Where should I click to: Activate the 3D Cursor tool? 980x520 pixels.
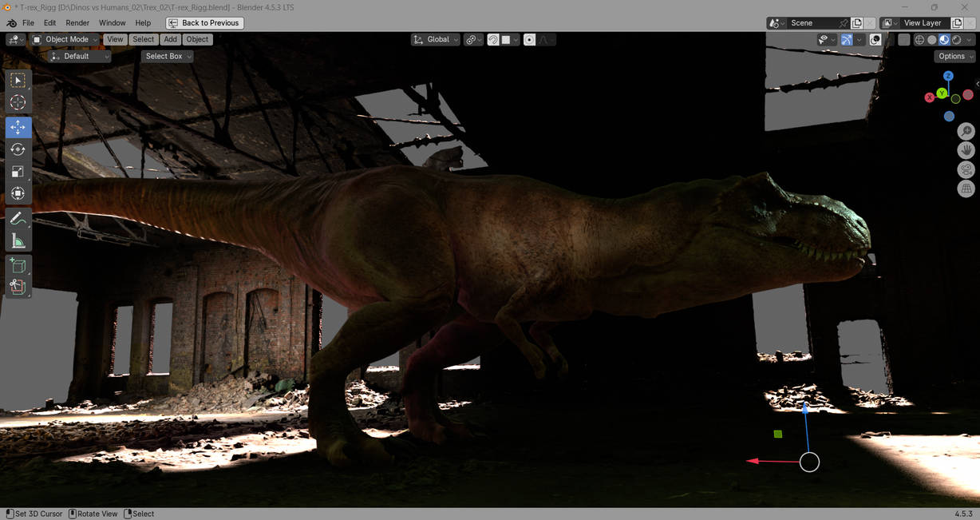(x=18, y=102)
